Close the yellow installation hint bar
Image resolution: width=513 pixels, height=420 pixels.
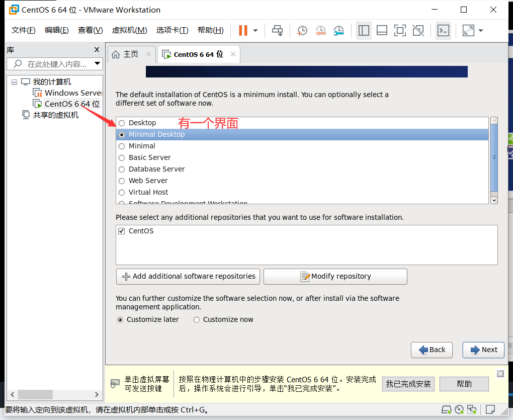click(500, 374)
